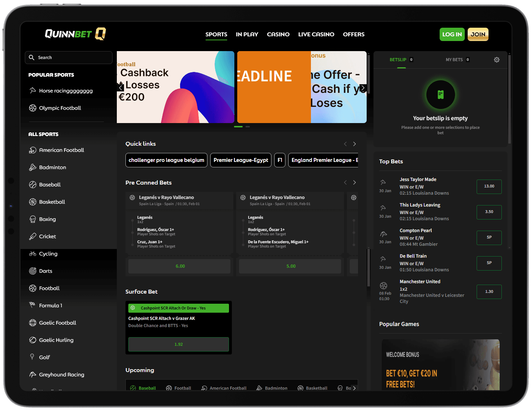The height and width of the screenshot is (412, 532).
Task: Click inside the Search input field
Action: pyautogui.click(x=69, y=58)
